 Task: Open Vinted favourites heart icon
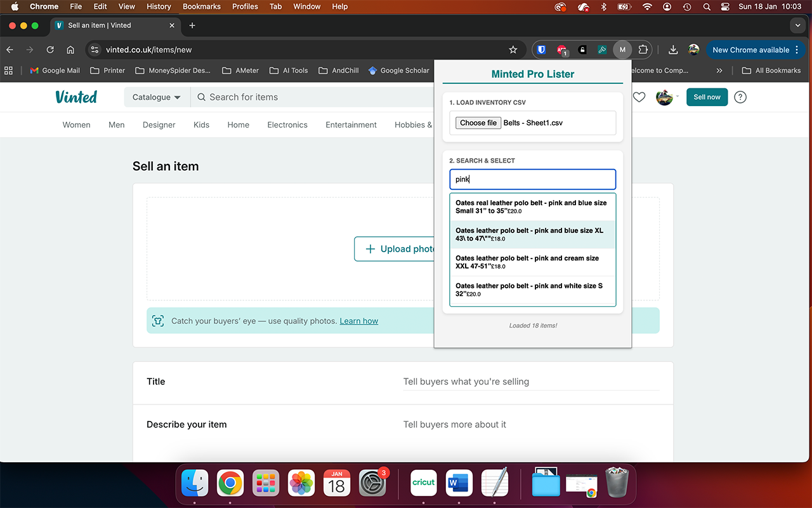pyautogui.click(x=639, y=97)
